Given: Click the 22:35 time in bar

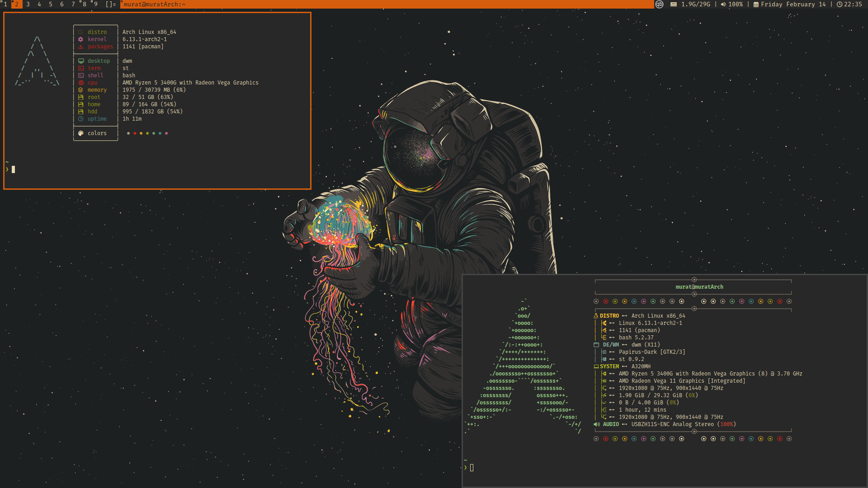Looking at the screenshot, I should 853,4.
